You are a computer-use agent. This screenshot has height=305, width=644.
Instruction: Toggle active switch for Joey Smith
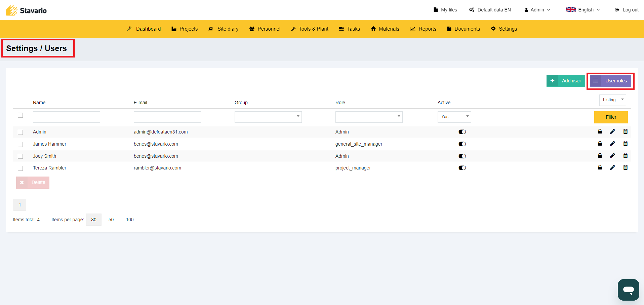pyautogui.click(x=462, y=156)
